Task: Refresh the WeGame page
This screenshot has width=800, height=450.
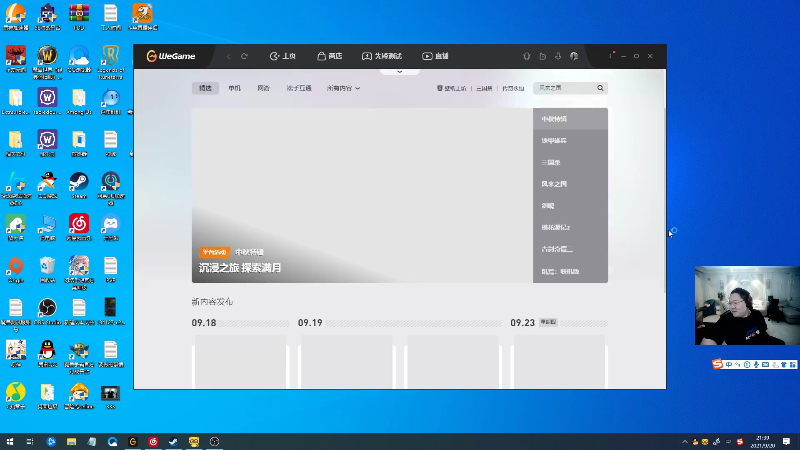Action: point(244,56)
